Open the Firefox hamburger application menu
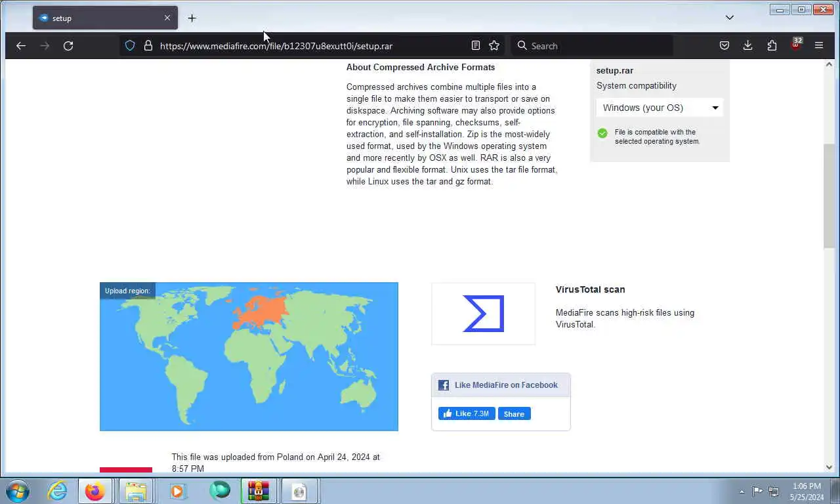840x504 pixels. (x=819, y=45)
